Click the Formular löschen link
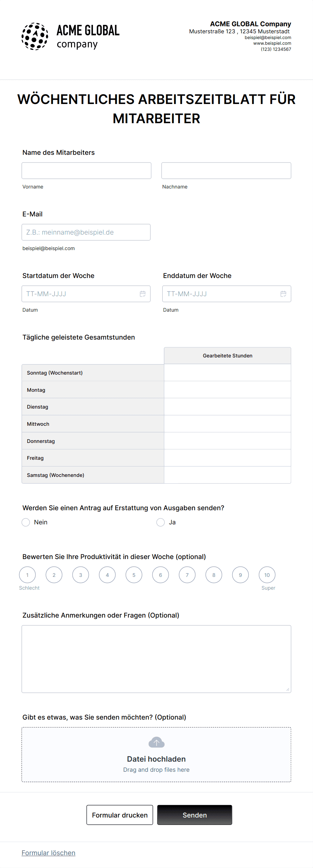This screenshot has width=313, height=868. [x=48, y=853]
